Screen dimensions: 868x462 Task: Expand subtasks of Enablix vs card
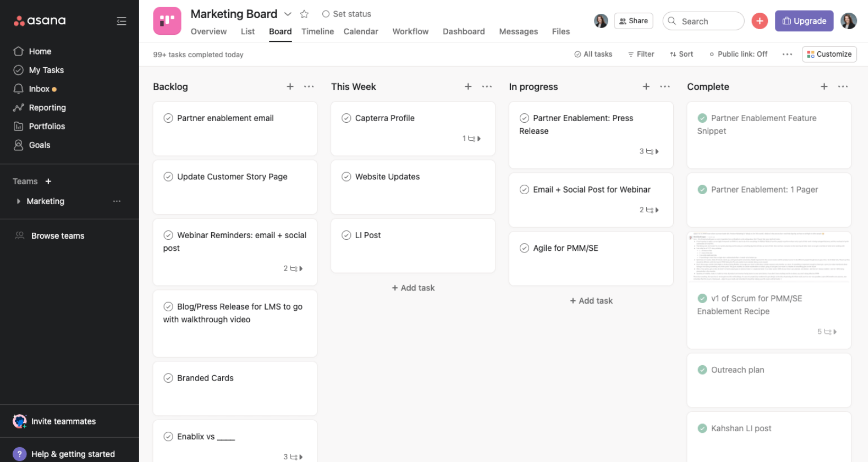click(x=293, y=457)
